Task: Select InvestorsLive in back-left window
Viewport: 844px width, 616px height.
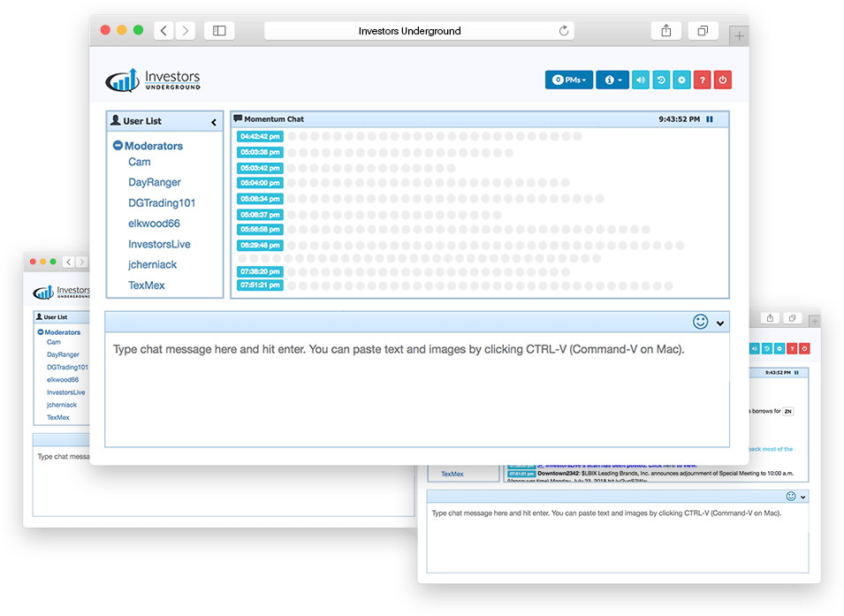Action: [x=65, y=392]
